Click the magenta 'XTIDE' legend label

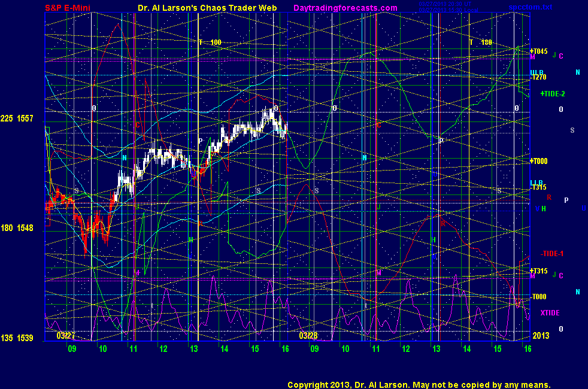click(x=550, y=312)
